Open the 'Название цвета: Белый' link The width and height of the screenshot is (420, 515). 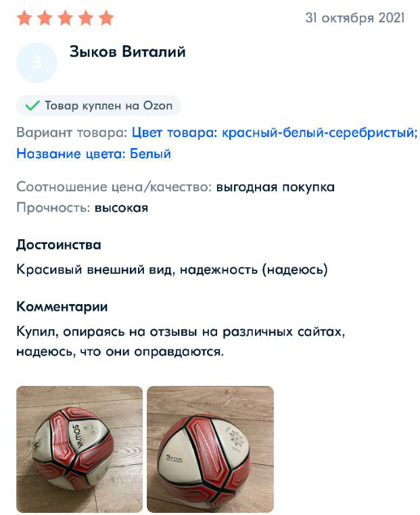click(x=93, y=153)
